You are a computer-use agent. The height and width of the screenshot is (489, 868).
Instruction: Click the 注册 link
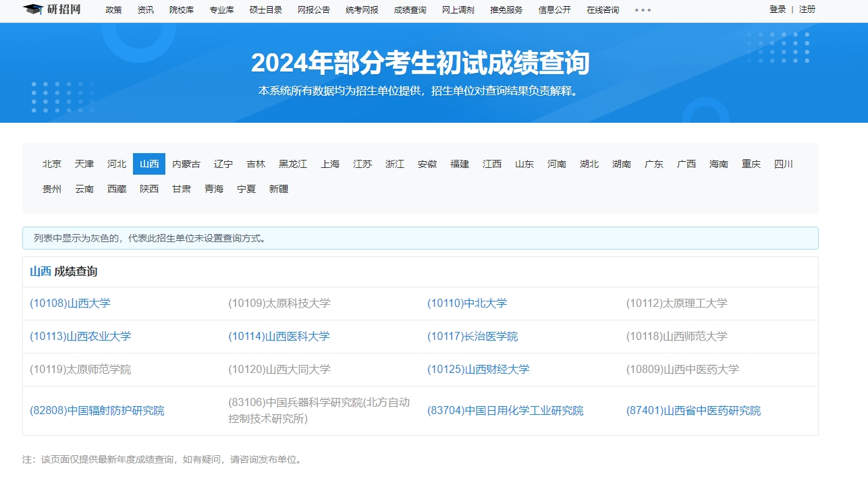tap(807, 9)
